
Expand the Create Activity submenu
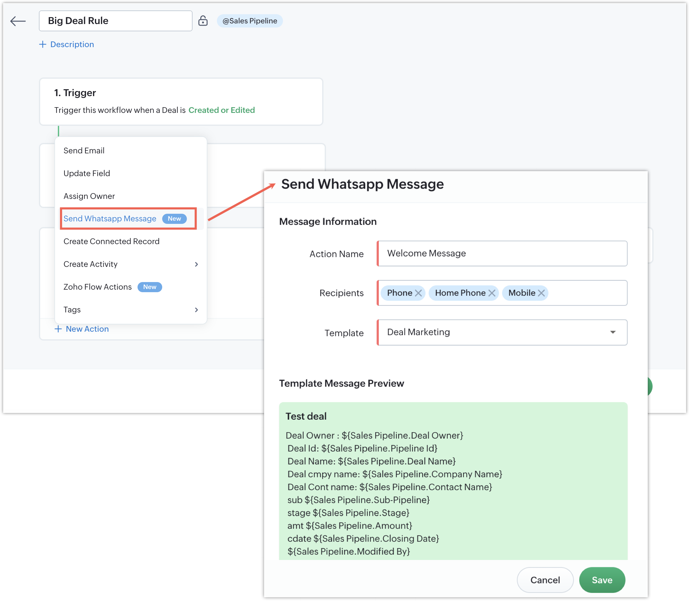(196, 264)
